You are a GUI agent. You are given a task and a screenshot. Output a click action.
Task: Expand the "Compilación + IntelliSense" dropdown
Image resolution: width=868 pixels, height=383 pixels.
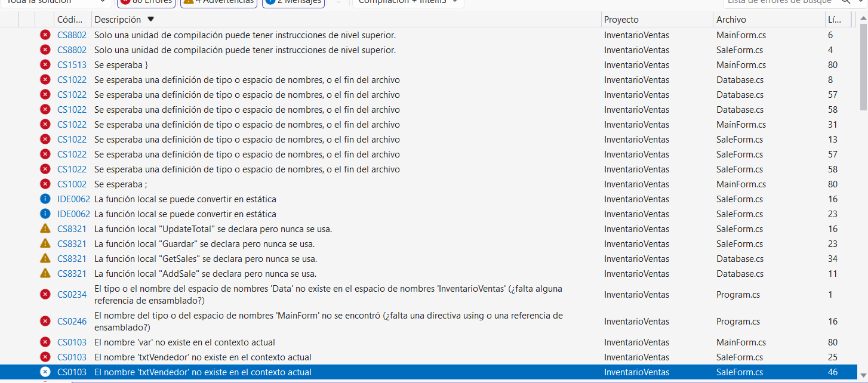pos(408,2)
